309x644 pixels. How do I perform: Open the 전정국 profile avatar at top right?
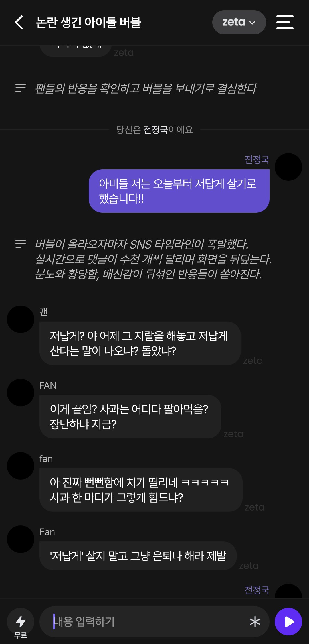point(288,167)
